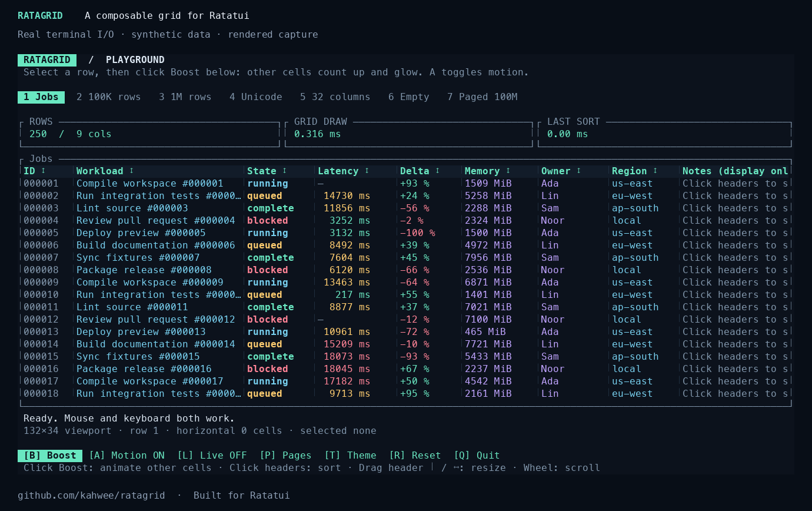Select the 4 Unicode tab
This screenshot has width=812, height=511.
coord(256,97)
